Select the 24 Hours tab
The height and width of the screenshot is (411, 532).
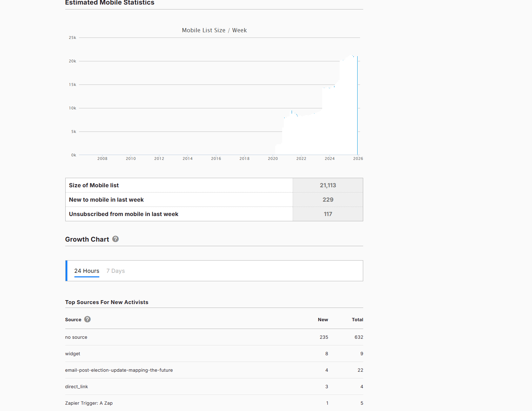point(87,271)
